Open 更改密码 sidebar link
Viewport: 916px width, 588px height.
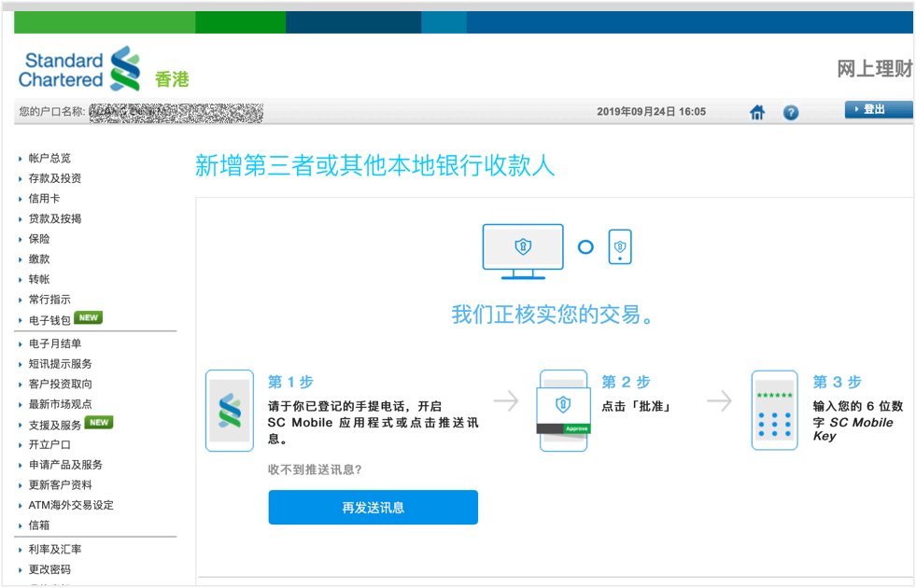click(x=49, y=569)
